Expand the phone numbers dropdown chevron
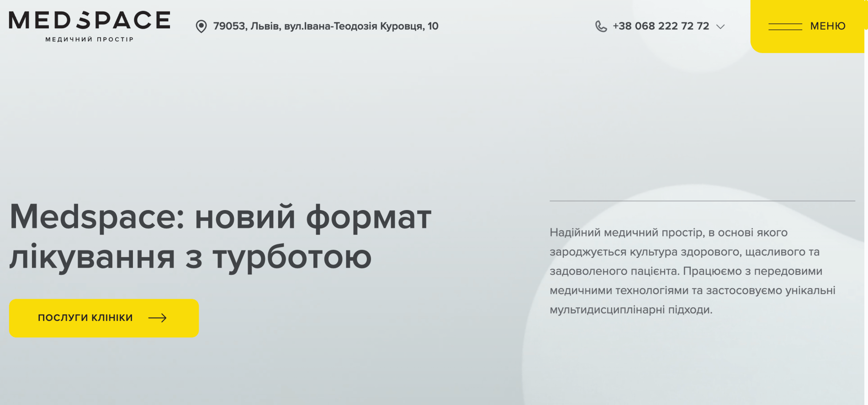The width and height of the screenshot is (868, 405). [720, 26]
